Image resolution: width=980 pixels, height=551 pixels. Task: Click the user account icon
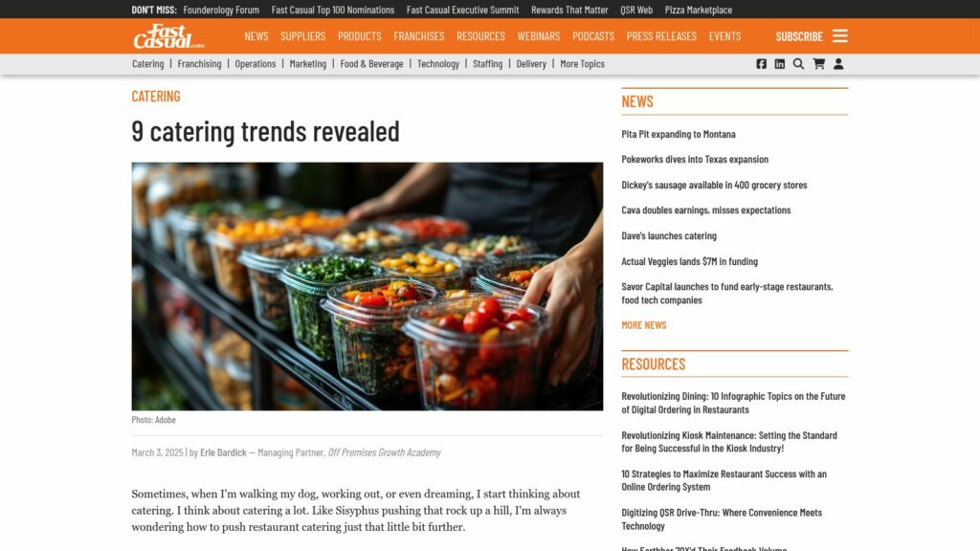click(x=838, y=64)
